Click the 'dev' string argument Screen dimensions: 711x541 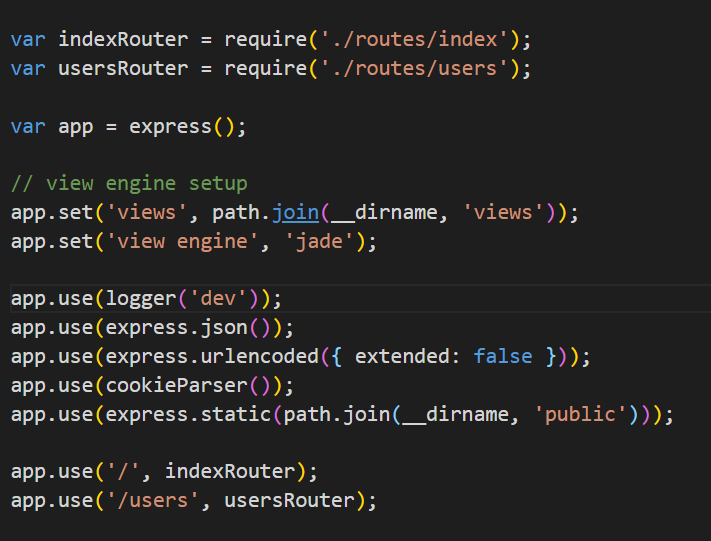[x=219, y=299]
